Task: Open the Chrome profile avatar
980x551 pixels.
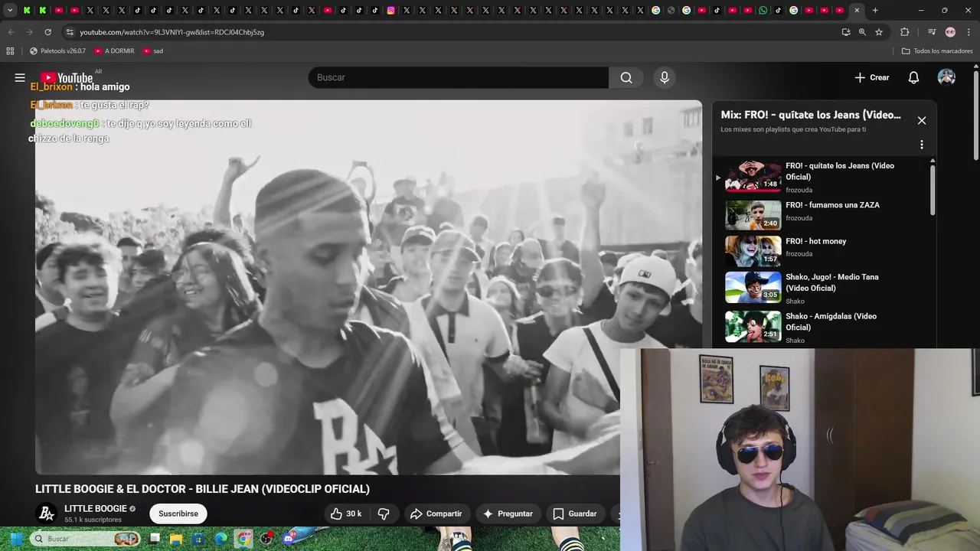Action: click(950, 32)
